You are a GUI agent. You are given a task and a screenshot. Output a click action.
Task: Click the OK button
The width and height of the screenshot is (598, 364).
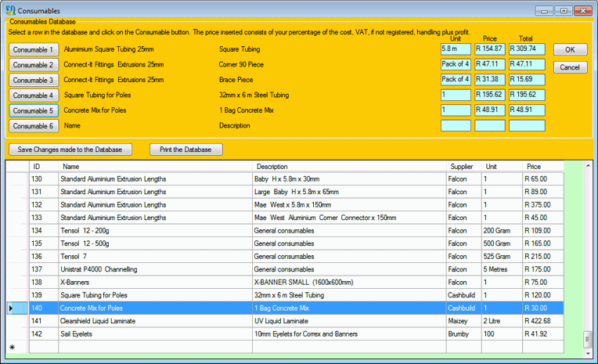pos(570,49)
